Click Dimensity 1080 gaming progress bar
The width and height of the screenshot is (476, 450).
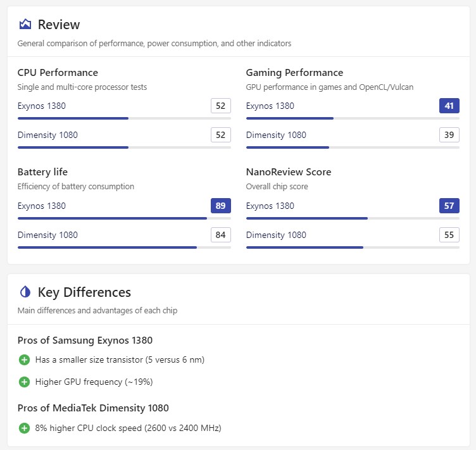[353, 147]
